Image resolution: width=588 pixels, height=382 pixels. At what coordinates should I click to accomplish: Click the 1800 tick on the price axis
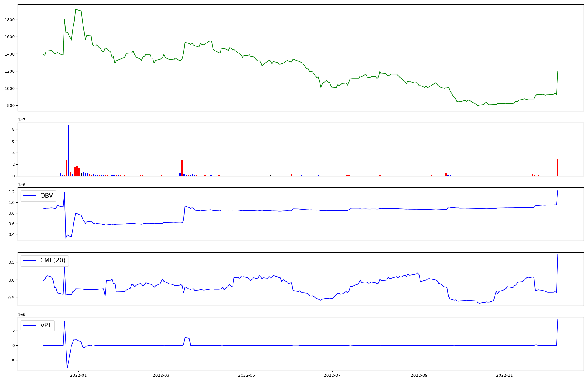coord(10,20)
